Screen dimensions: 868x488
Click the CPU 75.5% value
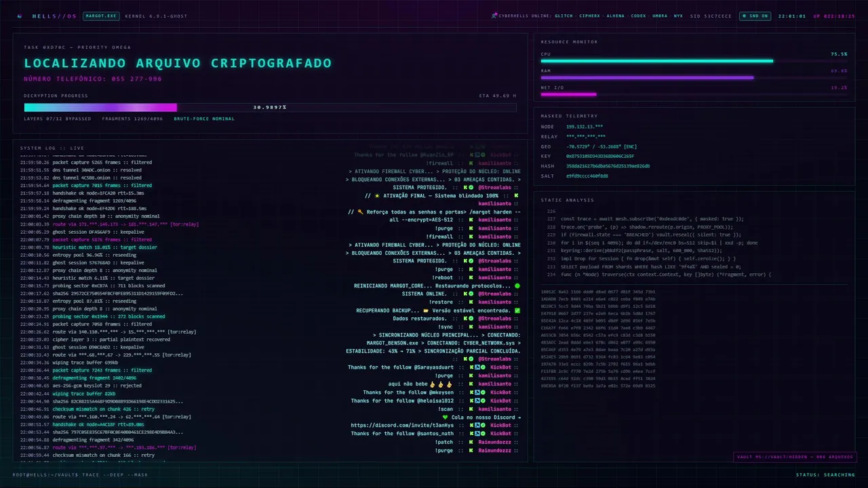839,54
